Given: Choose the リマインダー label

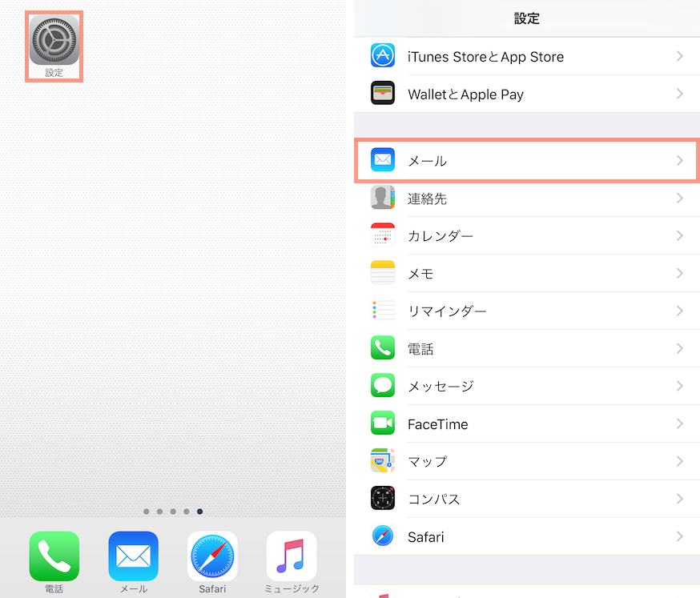Looking at the screenshot, I should click(x=448, y=311).
